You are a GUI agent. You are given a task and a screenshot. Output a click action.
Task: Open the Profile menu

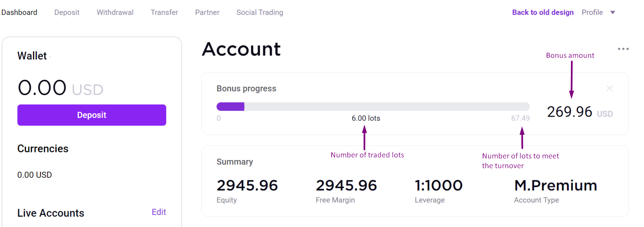(x=592, y=12)
